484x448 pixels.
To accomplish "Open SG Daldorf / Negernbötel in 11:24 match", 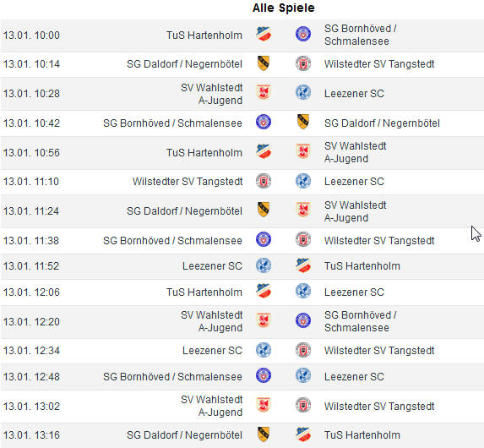I will click(x=184, y=211).
